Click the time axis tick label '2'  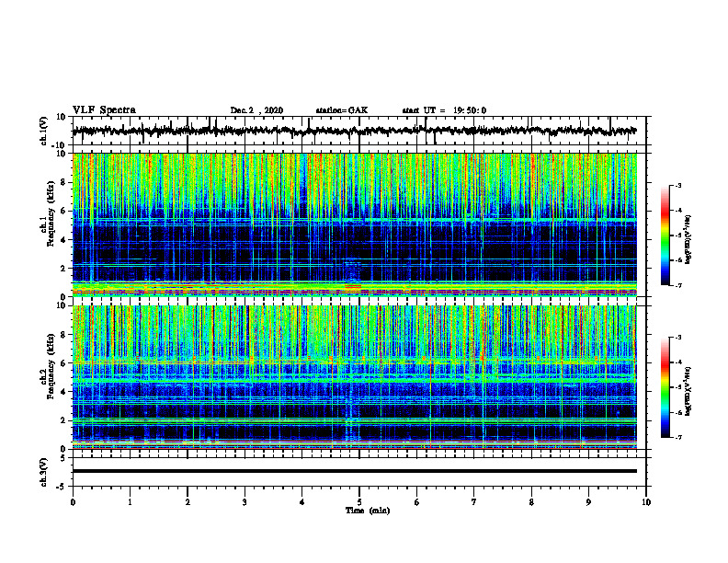(188, 502)
